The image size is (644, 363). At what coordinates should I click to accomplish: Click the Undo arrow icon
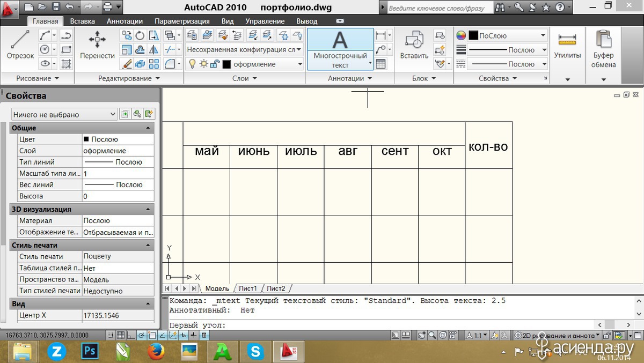(x=70, y=7)
